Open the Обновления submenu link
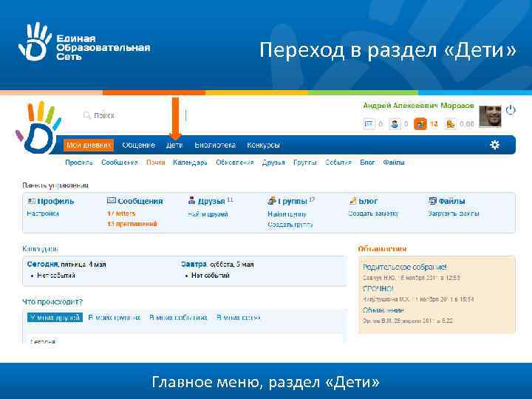Screen dimensions: 532x399 [235, 163]
